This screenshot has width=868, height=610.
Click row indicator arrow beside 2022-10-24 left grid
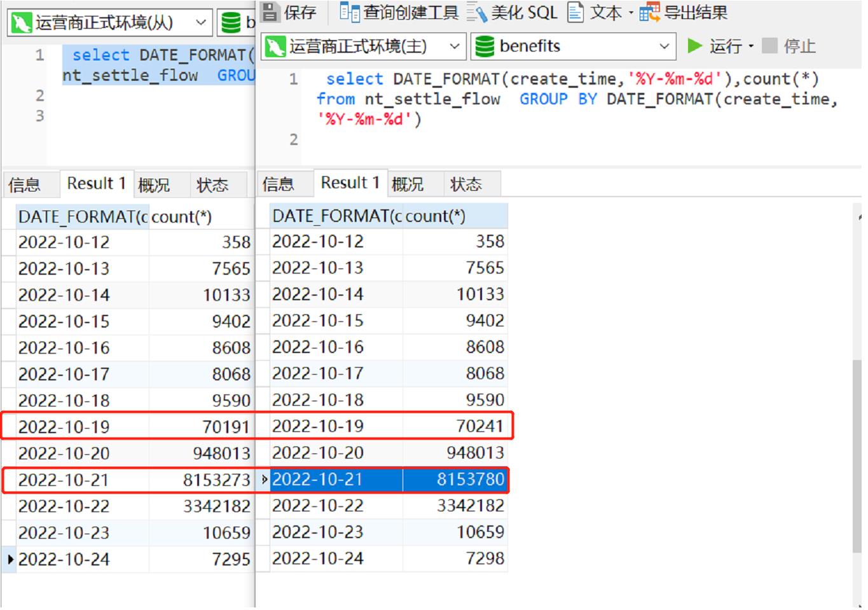(x=10, y=560)
